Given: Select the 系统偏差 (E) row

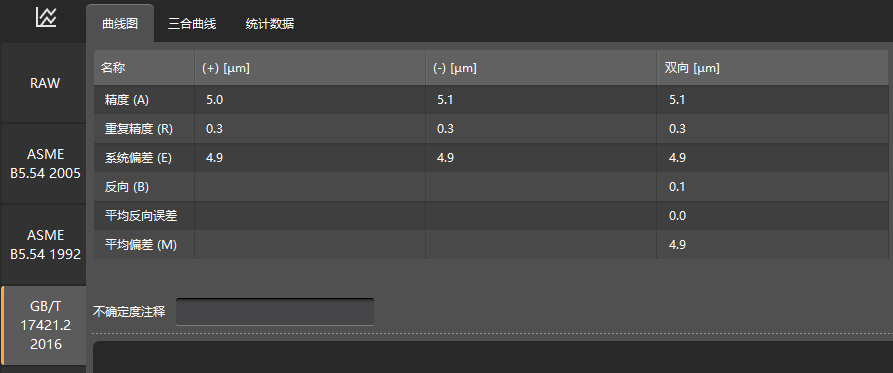Looking at the screenshot, I should tap(491, 158).
